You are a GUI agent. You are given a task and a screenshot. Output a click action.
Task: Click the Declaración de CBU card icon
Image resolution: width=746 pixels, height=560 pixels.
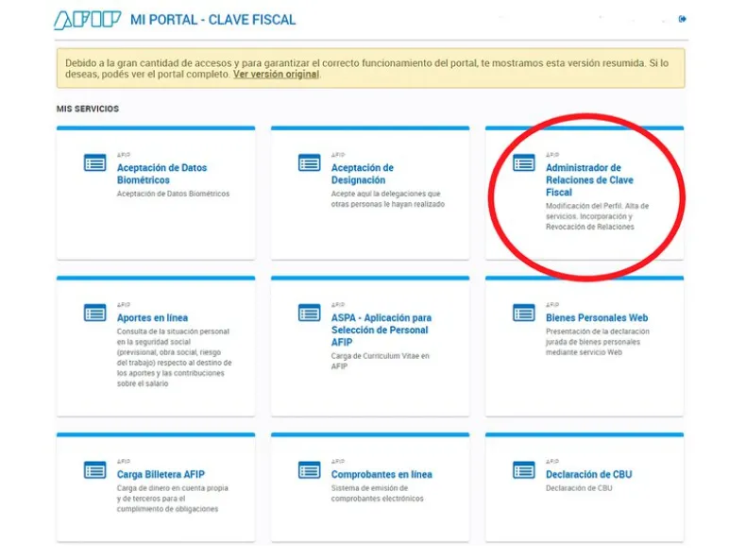(523, 469)
